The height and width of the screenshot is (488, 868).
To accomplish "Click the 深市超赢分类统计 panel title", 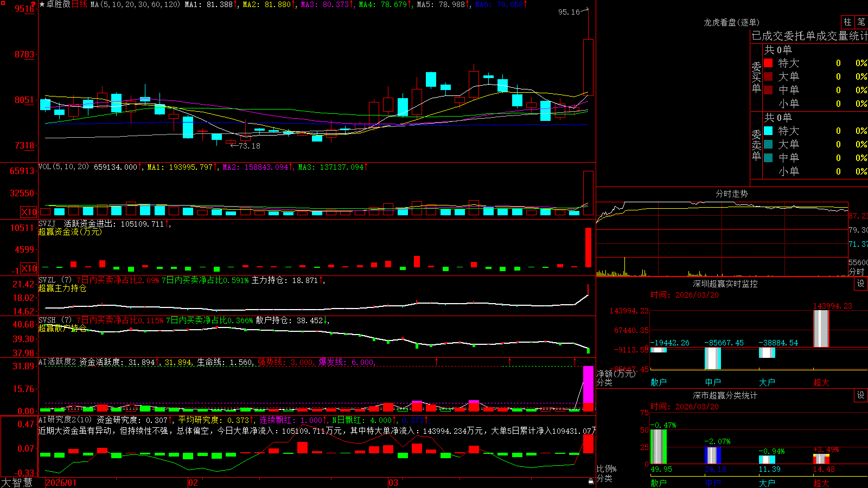I will 725,395.
